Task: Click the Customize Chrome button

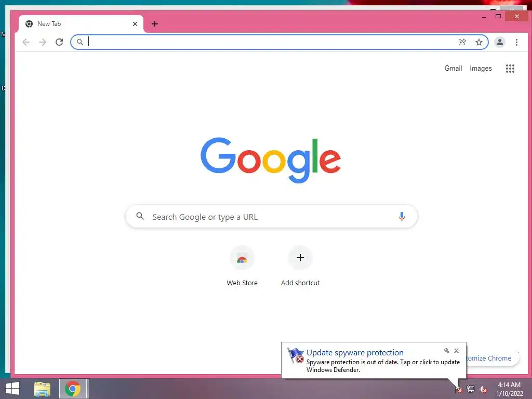Action: tap(493, 358)
